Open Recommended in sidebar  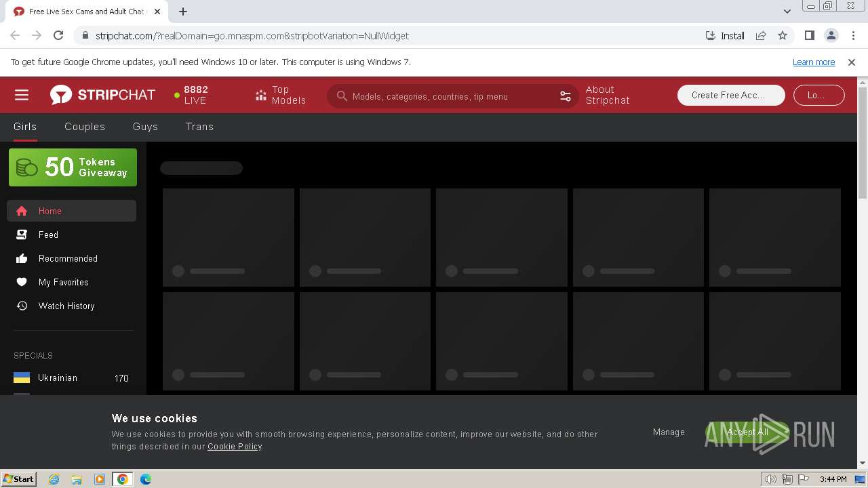(x=71, y=258)
